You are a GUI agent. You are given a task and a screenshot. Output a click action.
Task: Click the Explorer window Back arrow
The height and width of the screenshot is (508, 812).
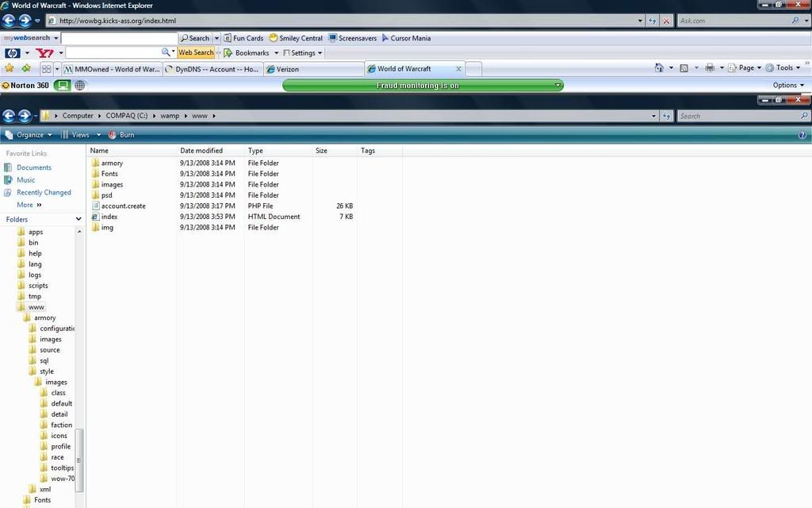click(x=9, y=116)
